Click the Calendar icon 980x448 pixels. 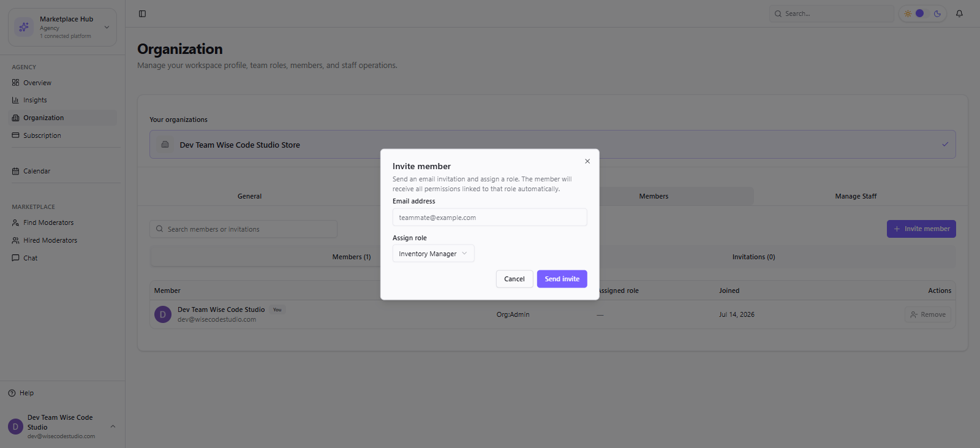point(15,171)
